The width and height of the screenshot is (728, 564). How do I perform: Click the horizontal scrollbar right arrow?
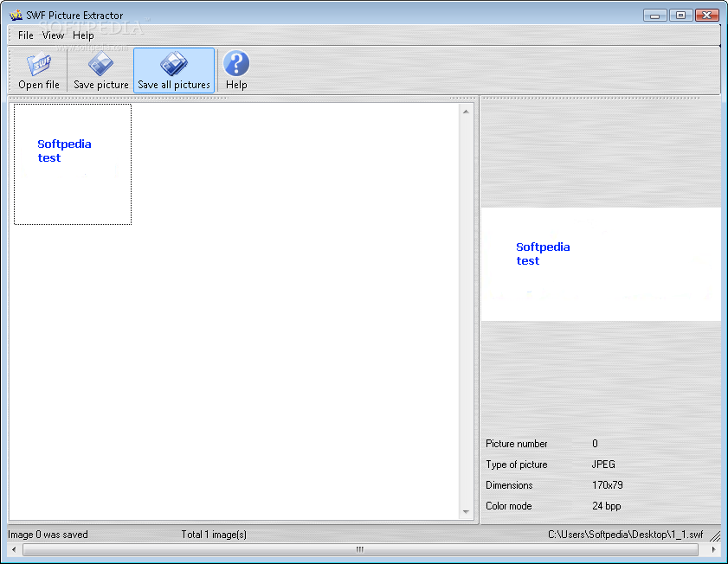[713, 549]
